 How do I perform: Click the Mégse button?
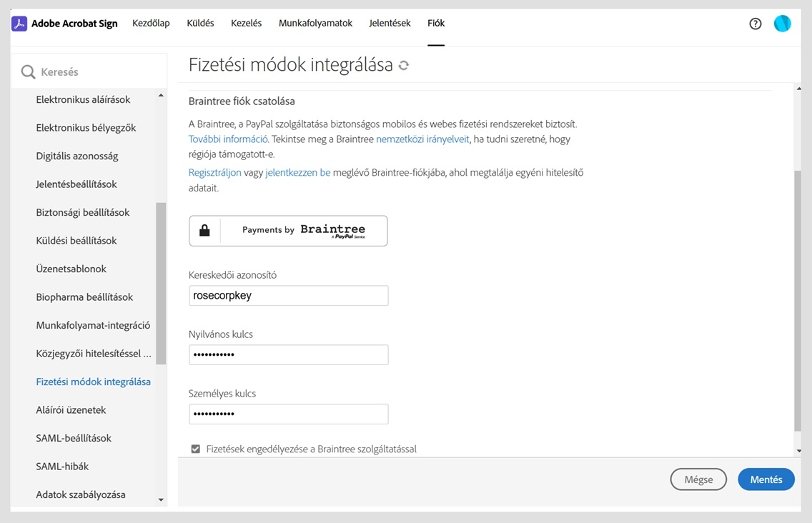pos(698,479)
